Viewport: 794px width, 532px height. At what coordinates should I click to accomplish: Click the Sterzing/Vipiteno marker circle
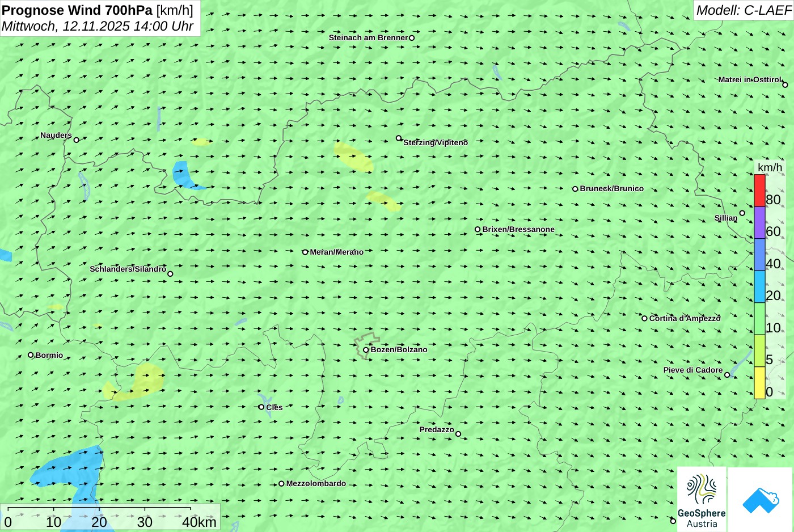pos(399,138)
